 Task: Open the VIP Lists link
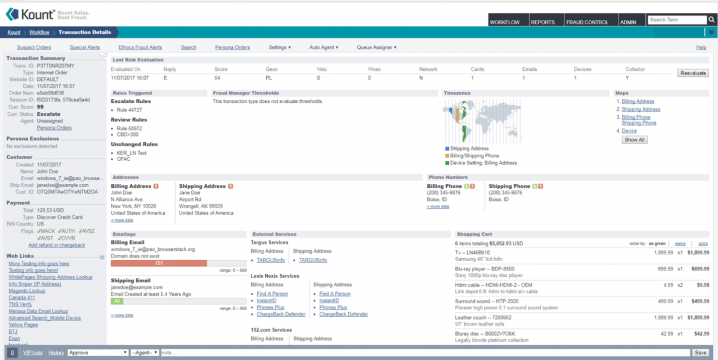tap(33, 353)
